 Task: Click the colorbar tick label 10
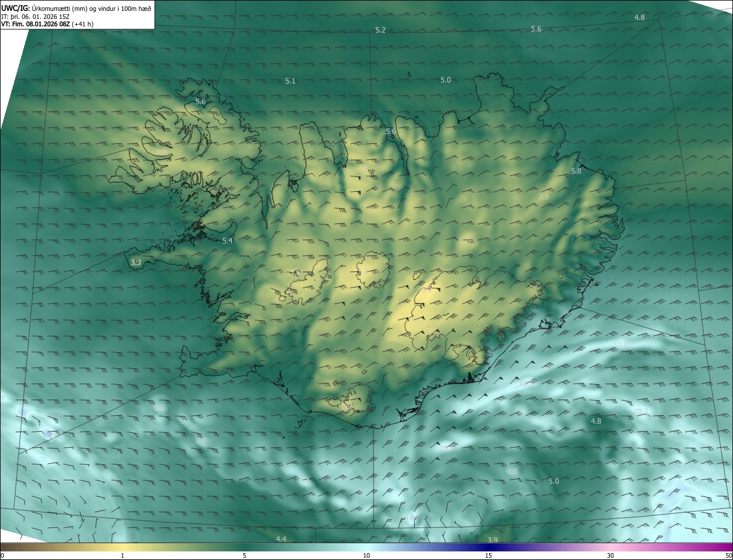[366, 555]
